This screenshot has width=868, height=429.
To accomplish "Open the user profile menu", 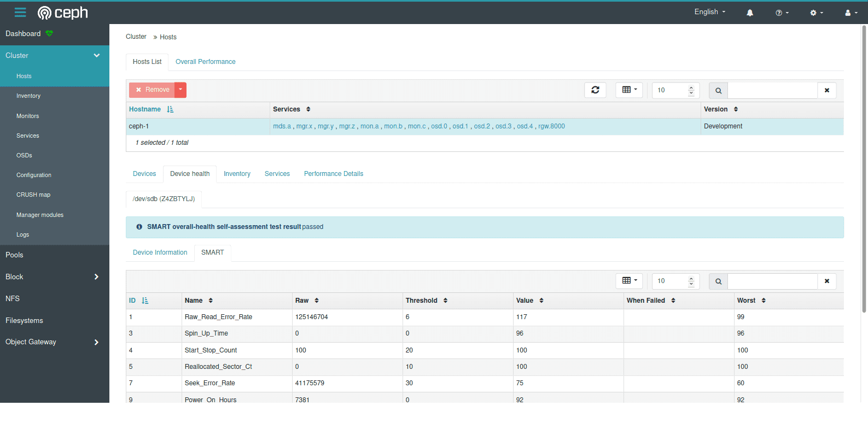I will (x=850, y=13).
